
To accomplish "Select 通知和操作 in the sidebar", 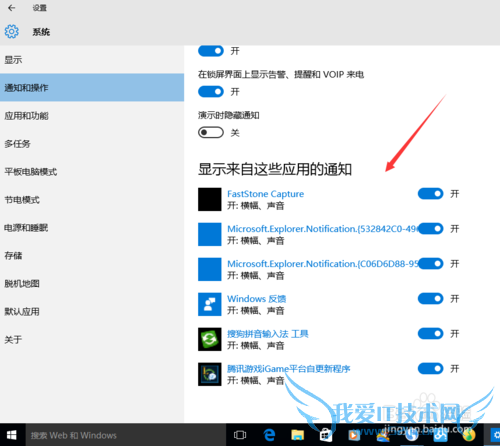I will point(92,88).
